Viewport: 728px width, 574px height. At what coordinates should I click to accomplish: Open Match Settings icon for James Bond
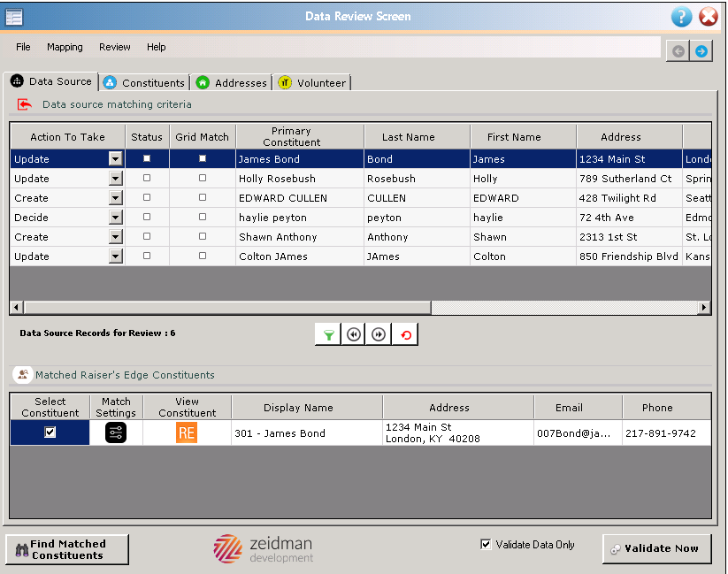(116, 432)
